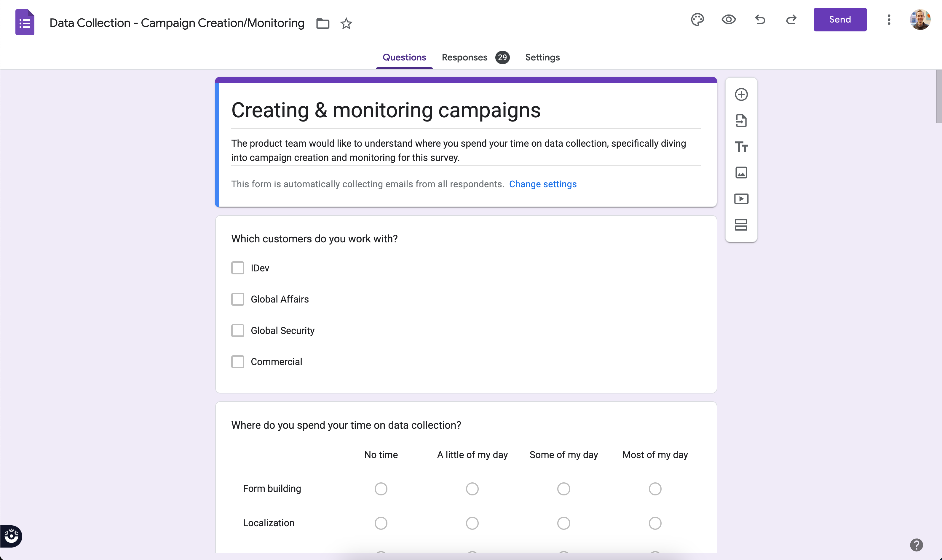The image size is (942, 560).
Task: Click the Send button
Action: [x=840, y=19]
